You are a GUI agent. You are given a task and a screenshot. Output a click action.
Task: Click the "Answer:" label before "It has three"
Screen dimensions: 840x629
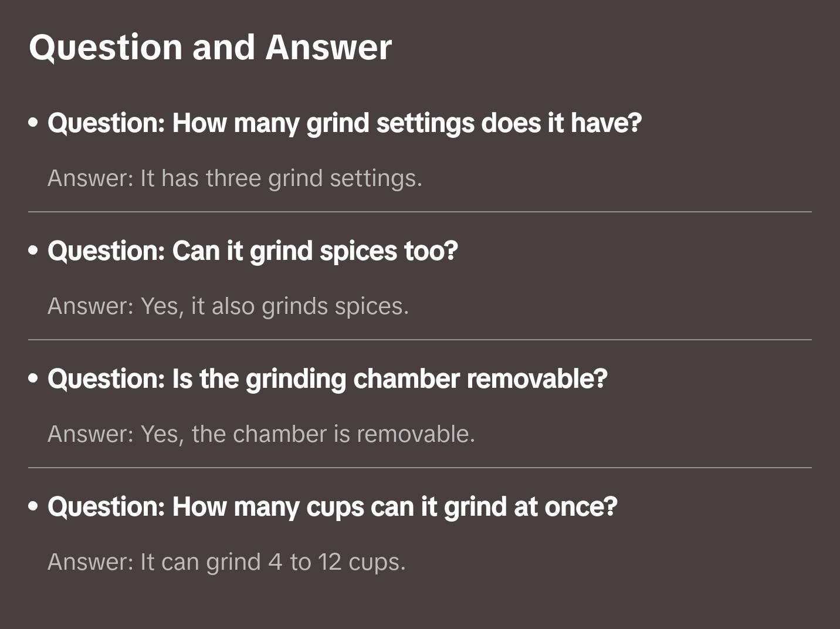click(91, 178)
